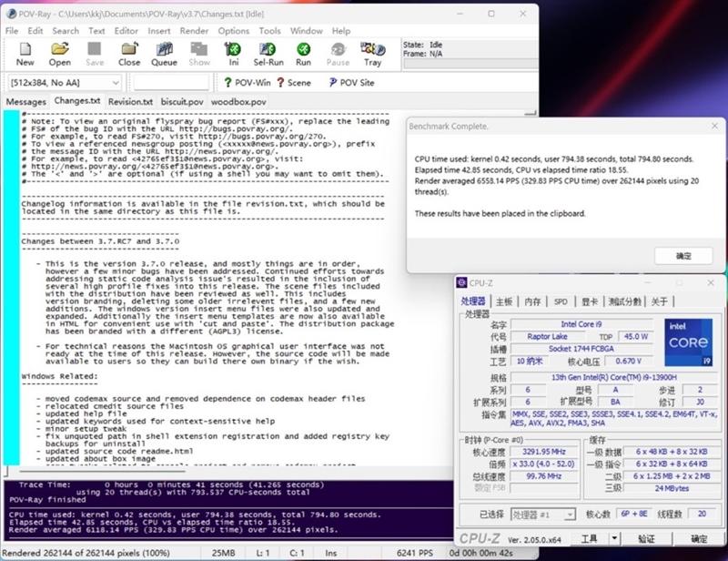
Task: Click the 6241 PPS status bar entry
Action: 415,553
